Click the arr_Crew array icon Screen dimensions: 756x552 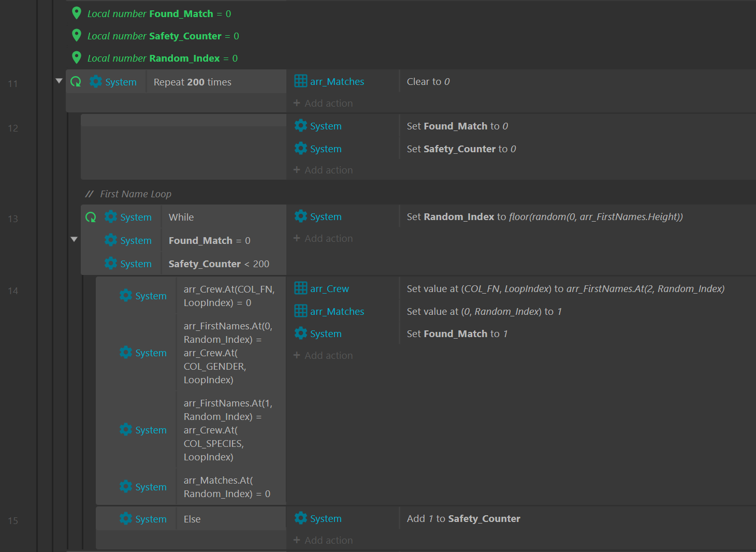point(301,288)
